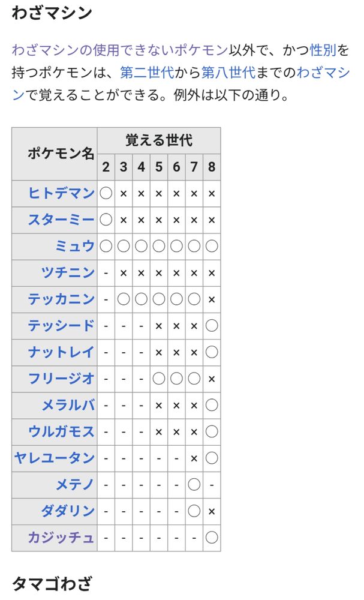Open the フリージオ link
Screen dimensions: 364x600
click(x=61, y=379)
